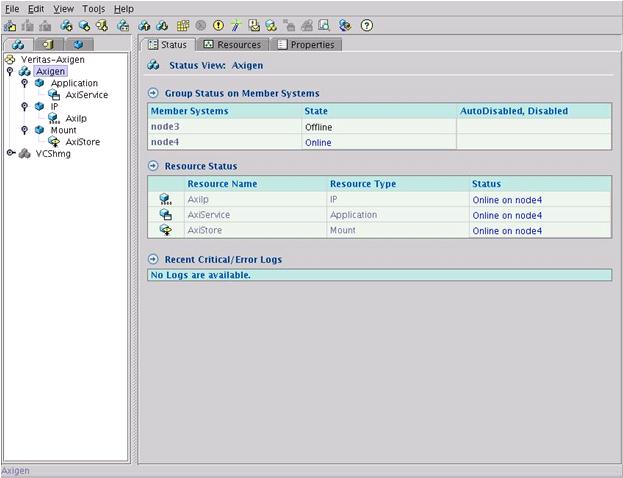623x478 pixels.
Task: Collapse the Mount tree node
Action: 25,130
